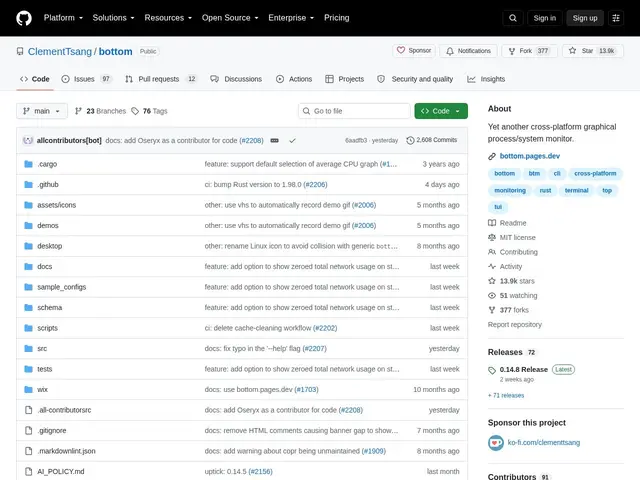
Task: Click the wix folder icon
Action: click(x=28, y=389)
